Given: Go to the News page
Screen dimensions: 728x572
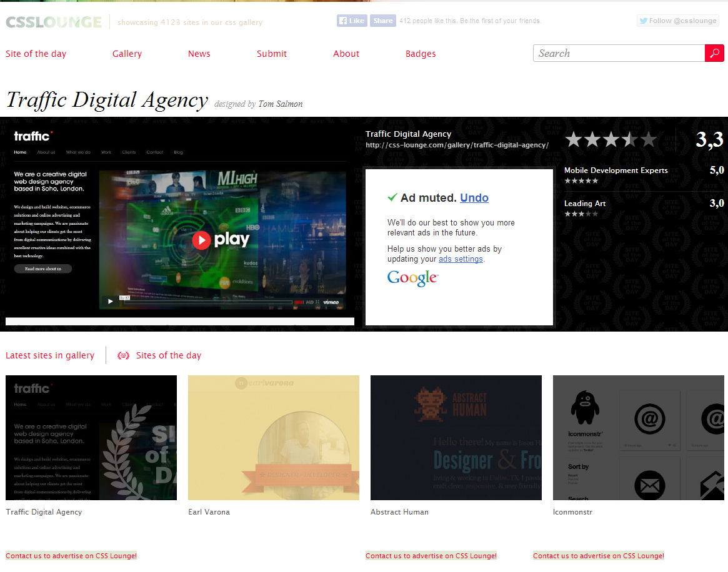Looking at the screenshot, I should pyautogui.click(x=199, y=53).
